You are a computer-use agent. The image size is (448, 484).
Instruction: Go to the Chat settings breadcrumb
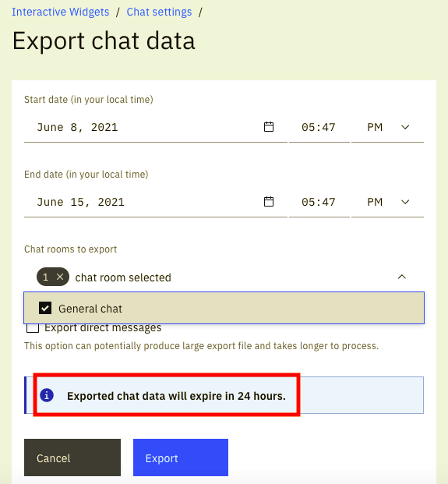point(159,12)
